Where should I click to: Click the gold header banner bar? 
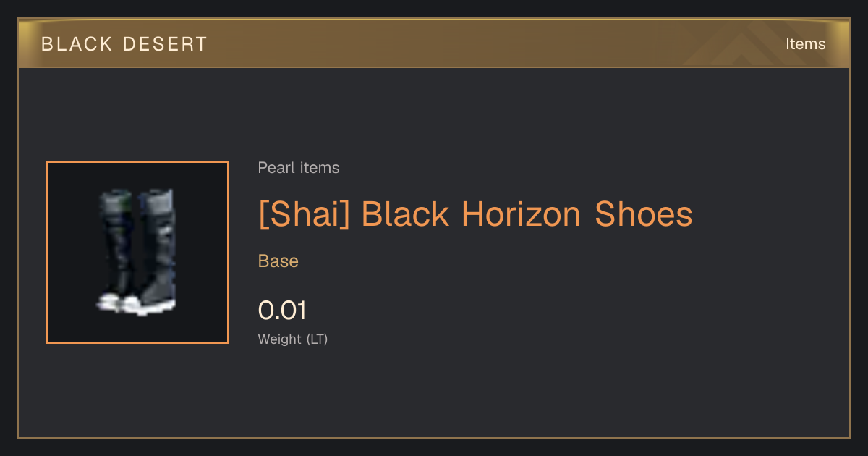click(434, 43)
